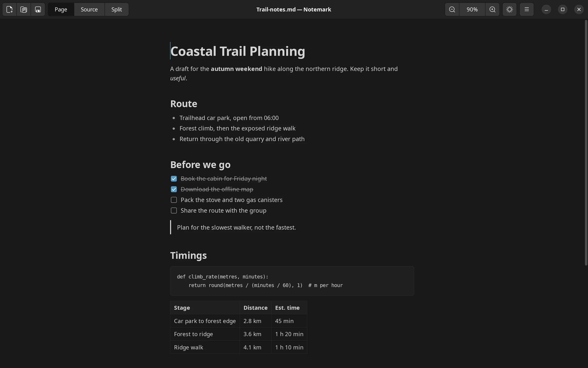The image size is (588, 368).
Task: Toggle light/dark theme sun icon
Action: (510, 9)
